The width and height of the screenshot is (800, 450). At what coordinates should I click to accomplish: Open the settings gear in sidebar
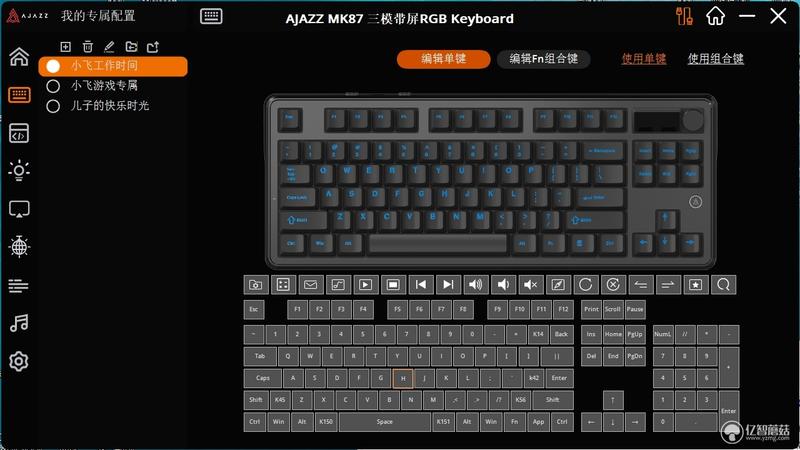(x=19, y=361)
